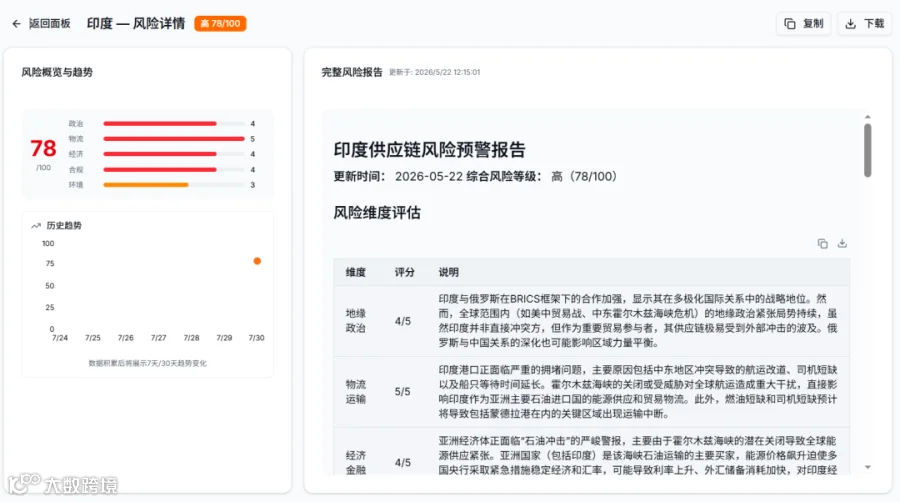Viewport: 900px width, 502px height.
Task: Click the 5/5 score cell
Action: [402, 392]
